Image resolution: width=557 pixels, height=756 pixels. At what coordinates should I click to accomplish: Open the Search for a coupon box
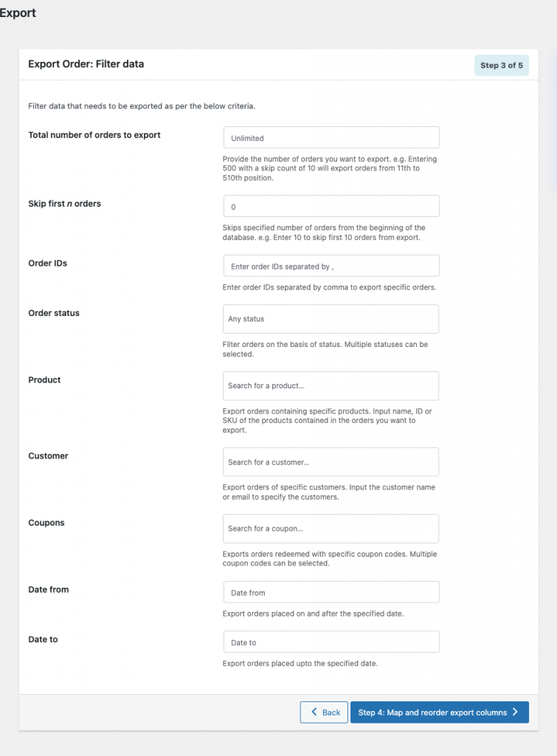tap(331, 529)
